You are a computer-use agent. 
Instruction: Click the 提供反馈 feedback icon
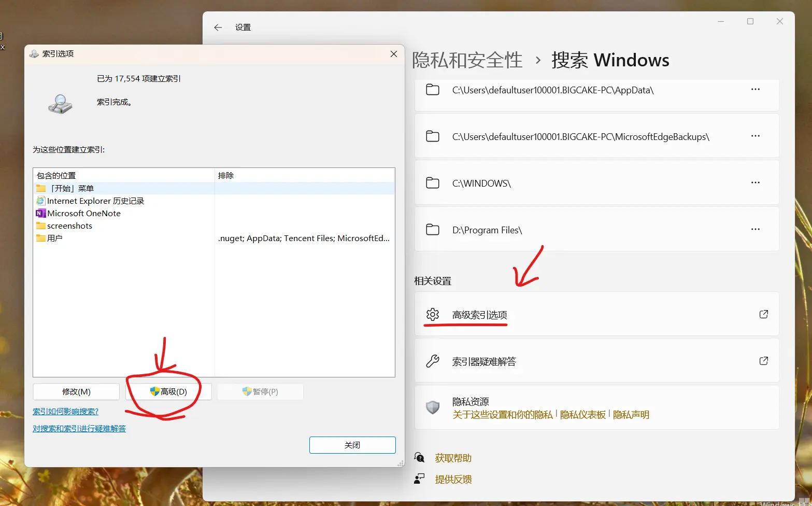pos(420,479)
